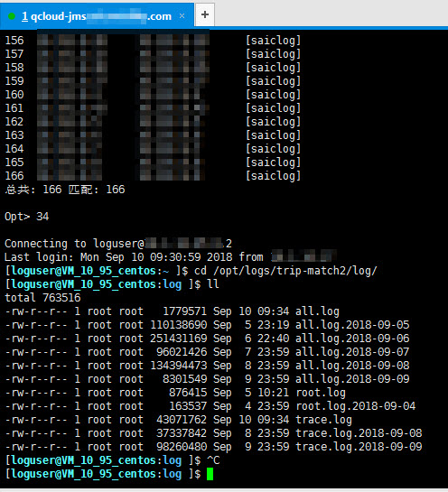This screenshot has height=492, width=448.
Task: Click file size 8301549
Action: coord(184,379)
